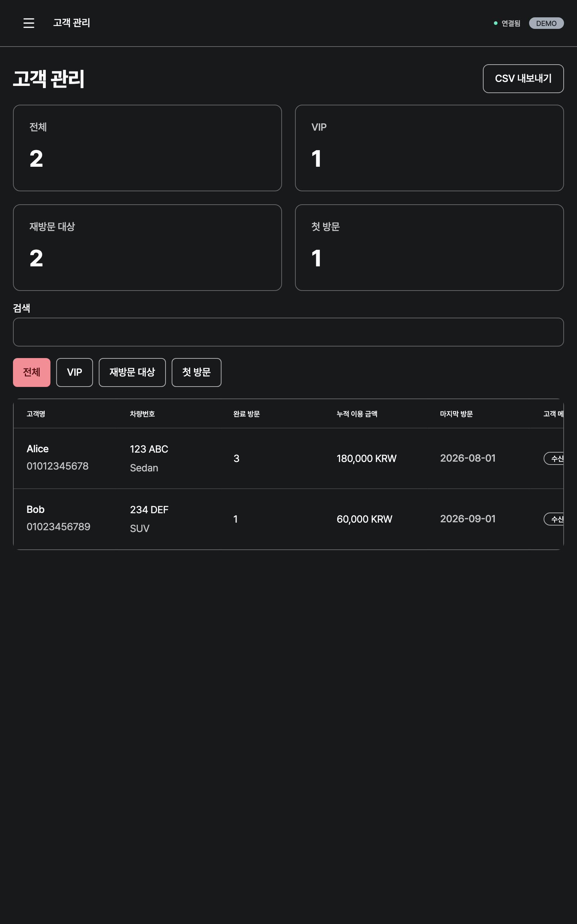Click the DEMO badge

pos(546,23)
